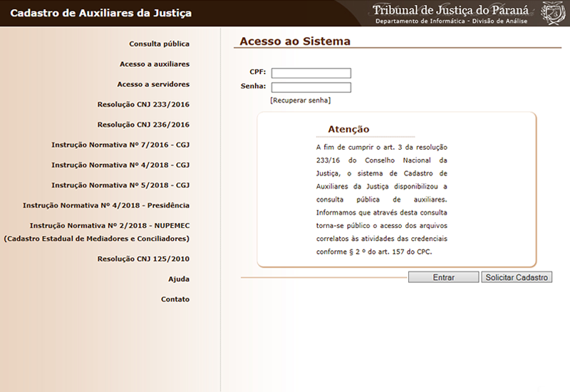Open Resolução CNJ 233/2016 link
The image size is (570, 392).
[143, 104]
